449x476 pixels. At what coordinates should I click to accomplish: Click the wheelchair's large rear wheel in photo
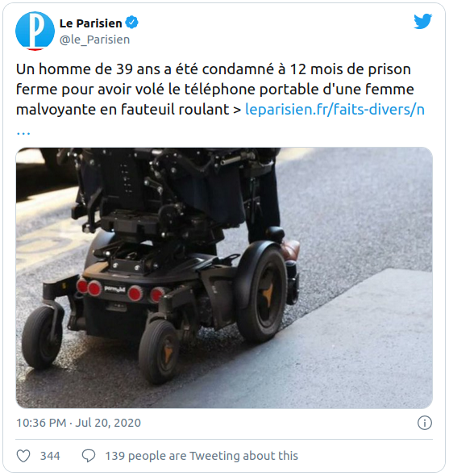point(262,293)
